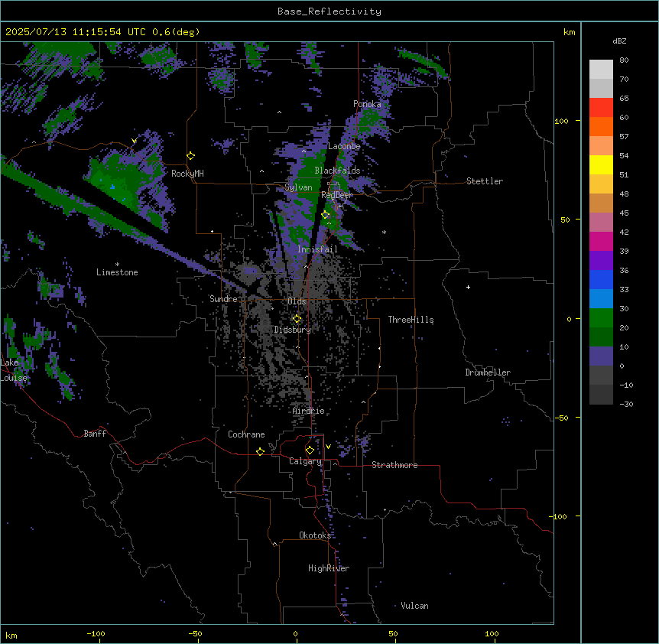Click the Base_Reflectivity title
Image resolution: width=659 pixels, height=644 pixels.
point(329,11)
